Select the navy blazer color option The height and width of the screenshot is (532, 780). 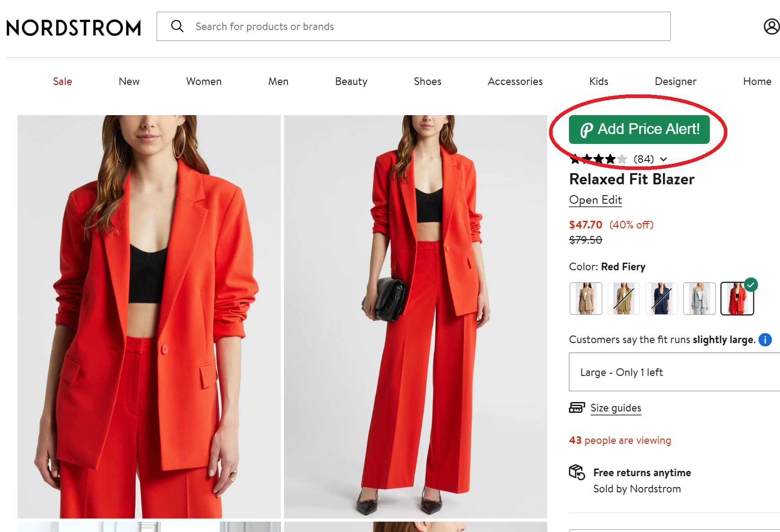click(x=662, y=299)
